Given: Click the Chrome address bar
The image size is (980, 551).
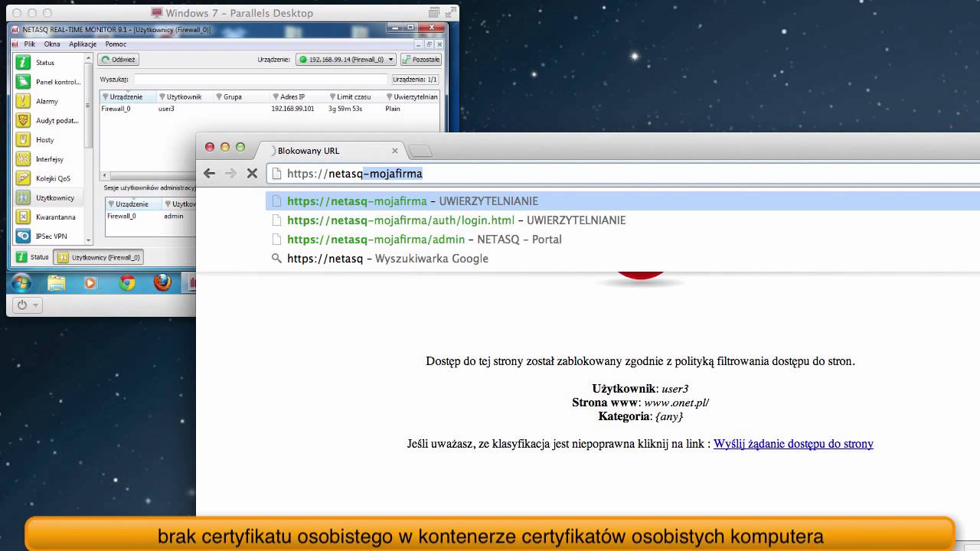Looking at the screenshot, I should click(x=622, y=174).
